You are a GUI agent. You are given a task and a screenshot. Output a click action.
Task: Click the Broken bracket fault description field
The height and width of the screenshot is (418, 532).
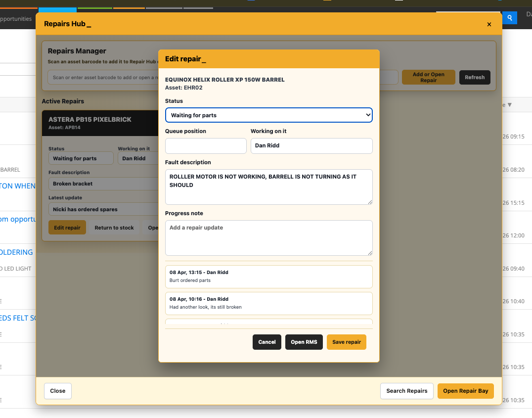[x=103, y=184]
